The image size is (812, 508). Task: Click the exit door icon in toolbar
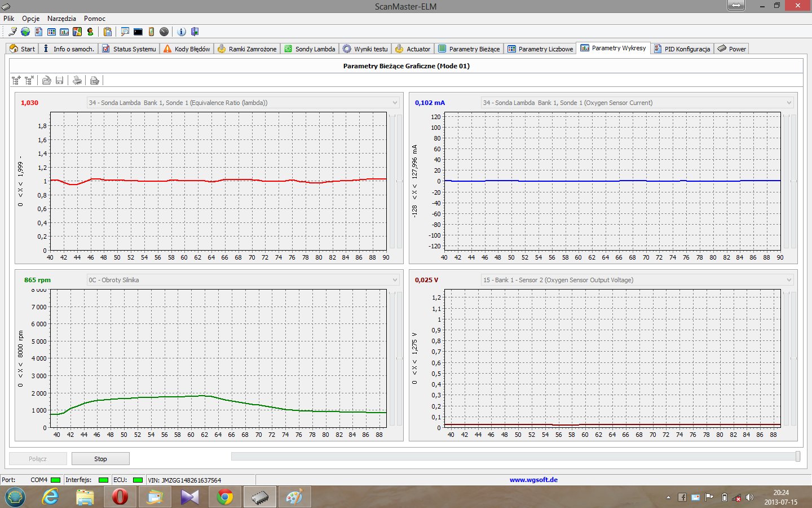[x=195, y=32]
